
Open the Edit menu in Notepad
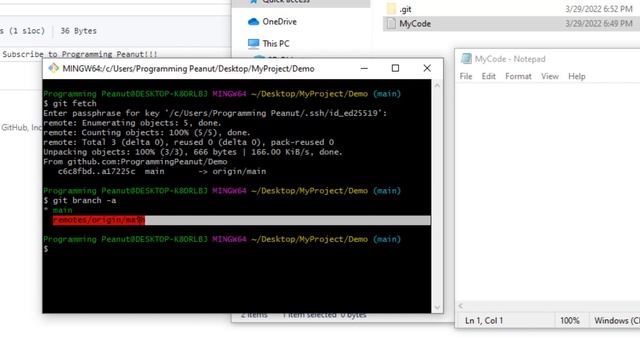(x=489, y=76)
